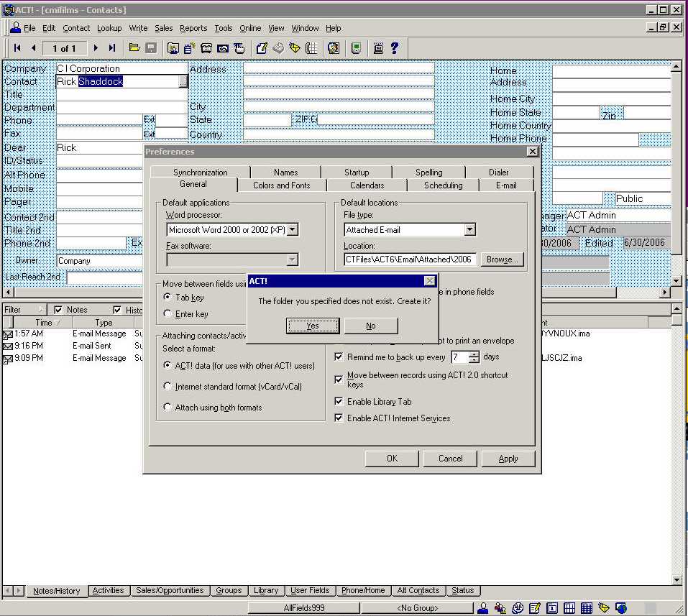Toggle the Notes filter checkbox
Viewport: 688px width, 616px height.
pos(58,310)
